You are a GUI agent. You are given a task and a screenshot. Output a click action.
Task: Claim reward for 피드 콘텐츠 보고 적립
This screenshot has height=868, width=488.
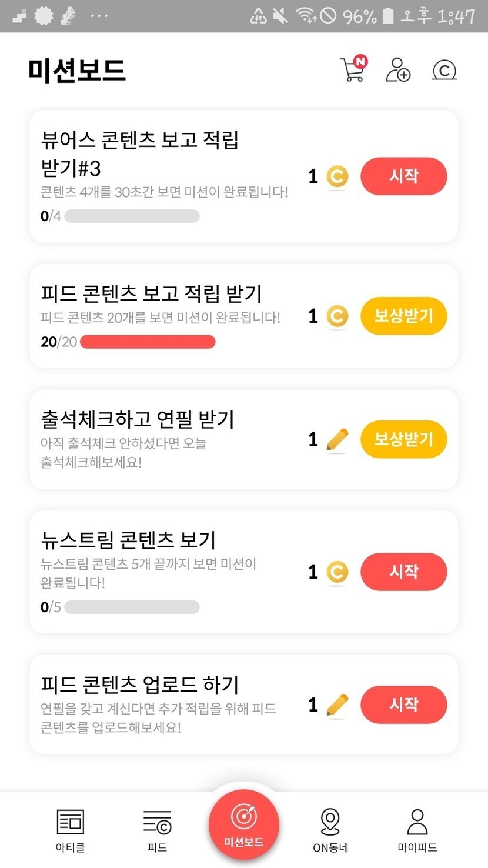403,316
